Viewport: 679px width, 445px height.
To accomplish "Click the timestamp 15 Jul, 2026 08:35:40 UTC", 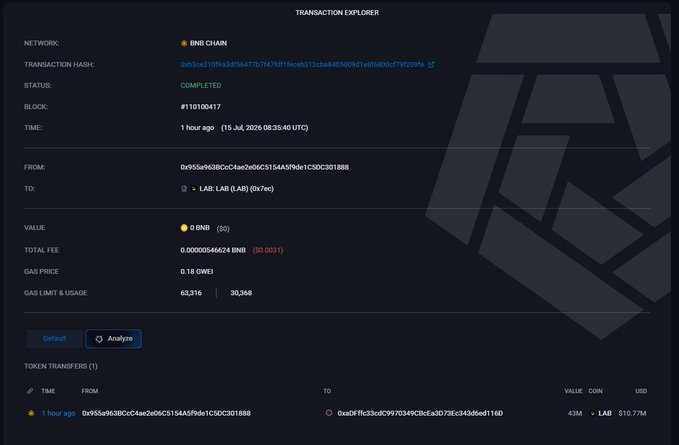I will 265,128.
